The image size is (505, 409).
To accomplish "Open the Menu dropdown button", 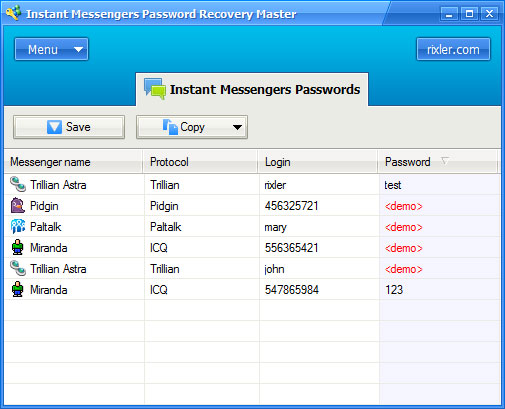I will pyautogui.click(x=51, y=49).
